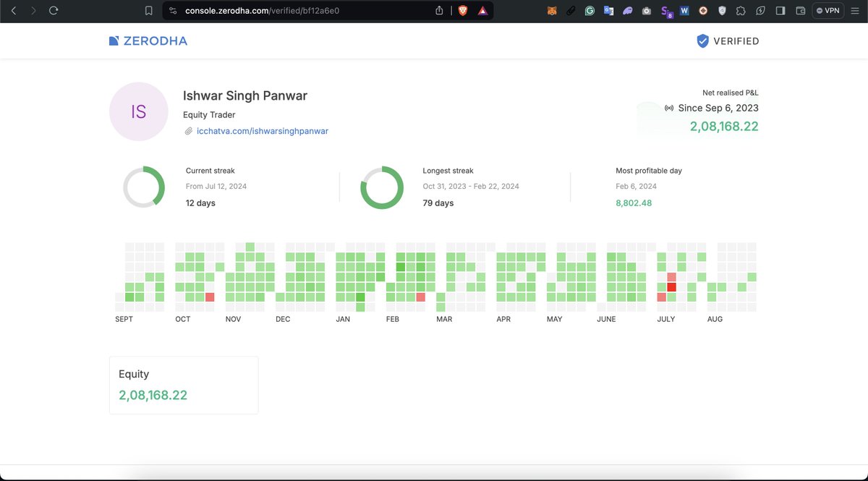
Task: Open the blue W extension icon
Action: (684, 11)
